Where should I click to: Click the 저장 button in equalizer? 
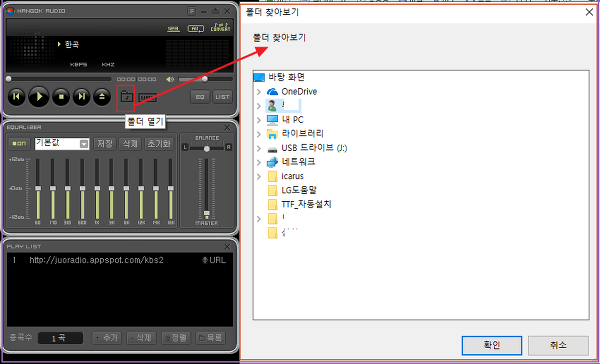click(104, 144)
